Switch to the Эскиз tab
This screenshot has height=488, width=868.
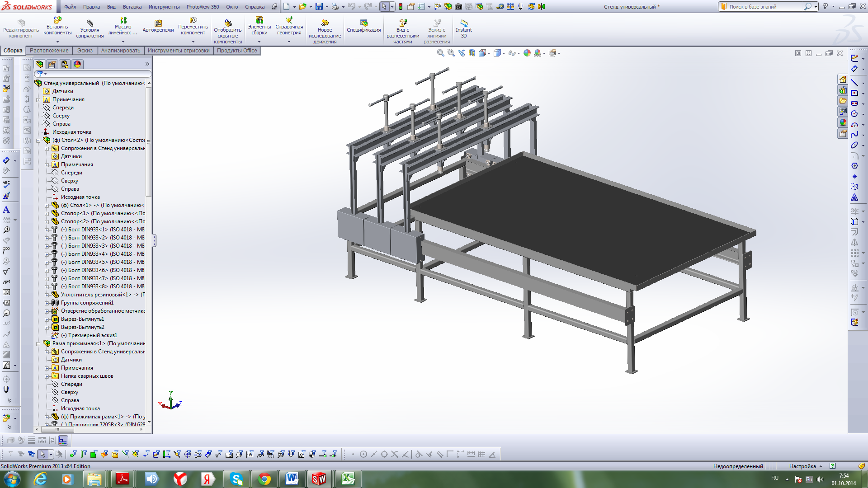click(85, 51)
